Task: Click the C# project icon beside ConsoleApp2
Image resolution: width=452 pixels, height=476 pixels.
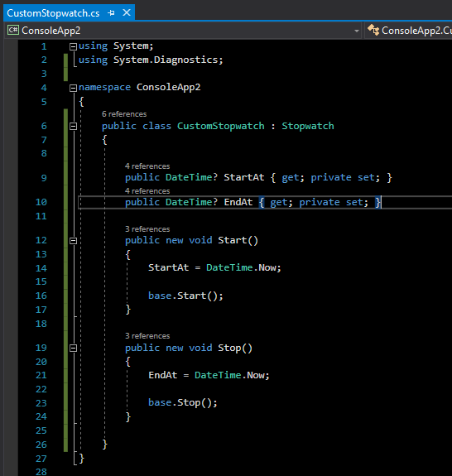Action: coord(13,30)
